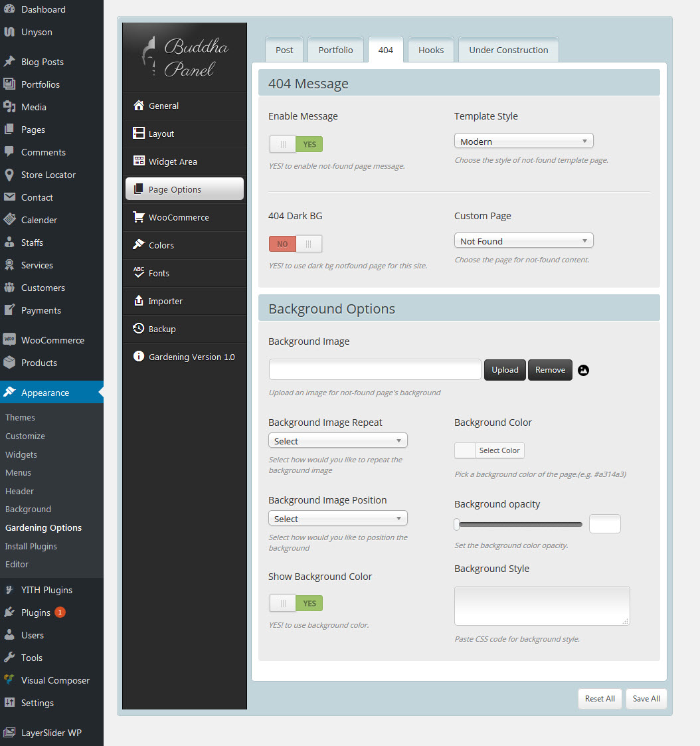The width and height of the screenshot is (700, 746).
Task: Click the Background Color swatch
Action: coord(465,450)
